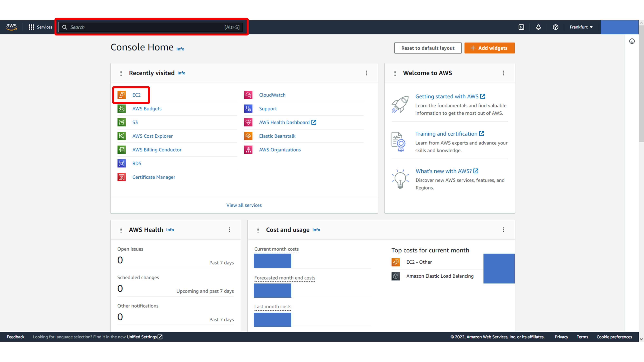
Task: Open AWS Health Dashboard icon
Action: (248, 122)
